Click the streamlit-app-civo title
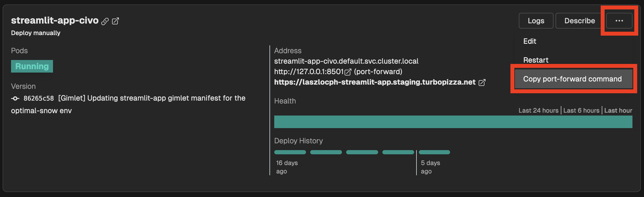 click(x=55, y=20)
